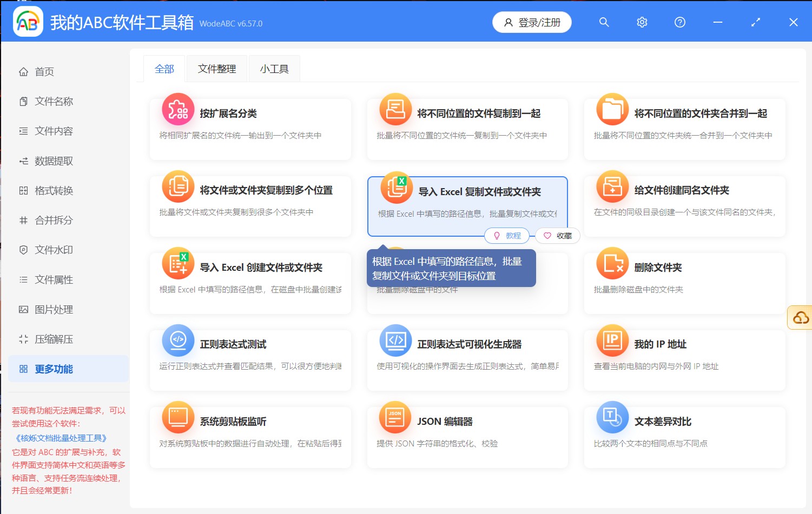The height and width of the screenshot is (514, 812).
Task: Click the 正则表达式测试 blue icon
Action: (178, 341)
